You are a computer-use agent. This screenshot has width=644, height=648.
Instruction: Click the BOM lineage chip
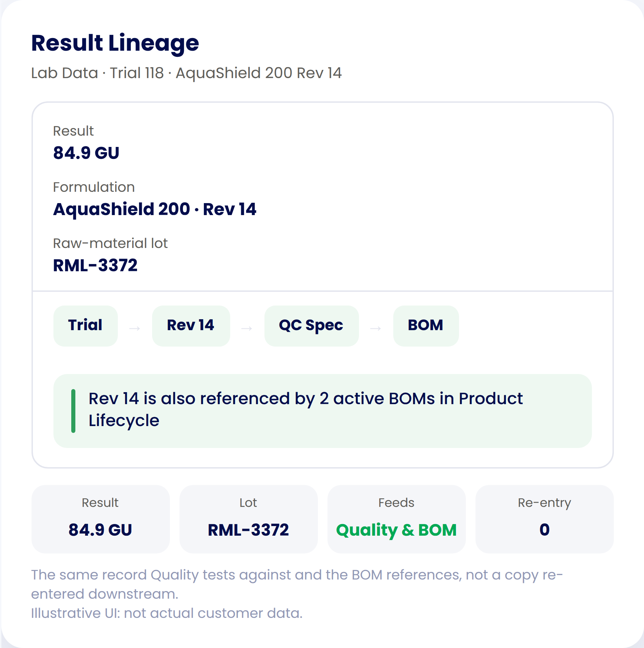click(426, 326)
